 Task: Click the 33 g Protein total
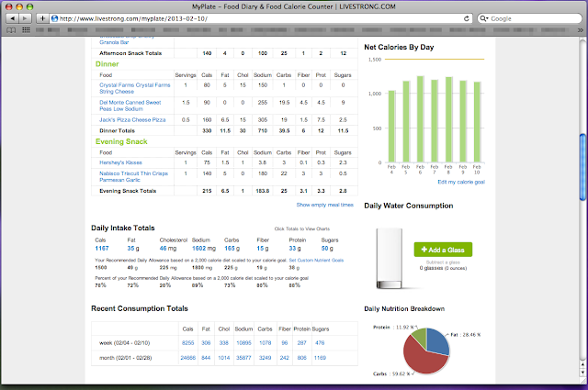pos(294,249)
